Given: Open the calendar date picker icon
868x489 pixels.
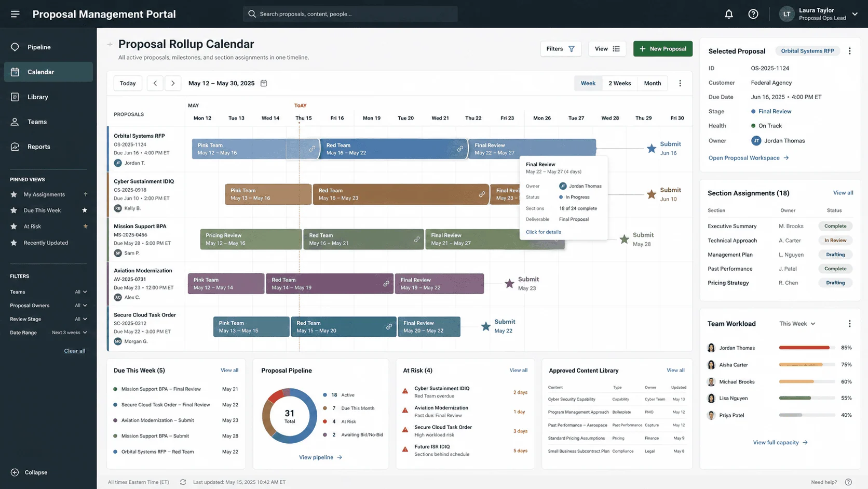Looking at the screenshot, I should click(x=264, y=83).
